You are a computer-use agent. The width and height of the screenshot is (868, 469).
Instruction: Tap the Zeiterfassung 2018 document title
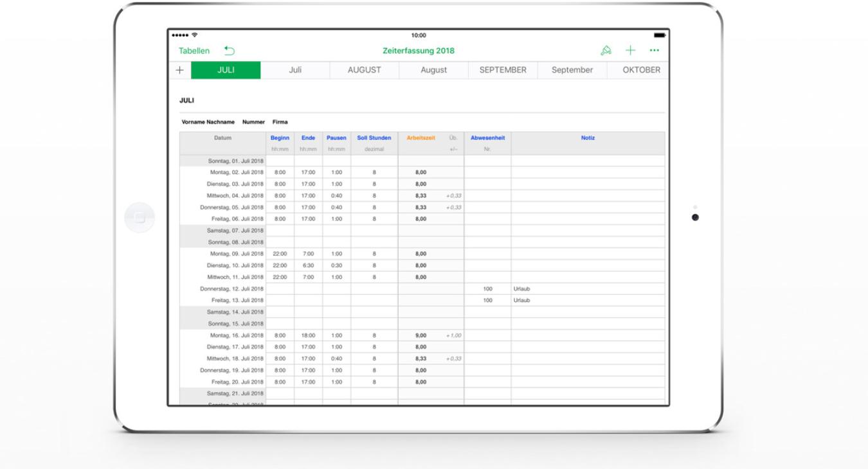click(418, 51)
